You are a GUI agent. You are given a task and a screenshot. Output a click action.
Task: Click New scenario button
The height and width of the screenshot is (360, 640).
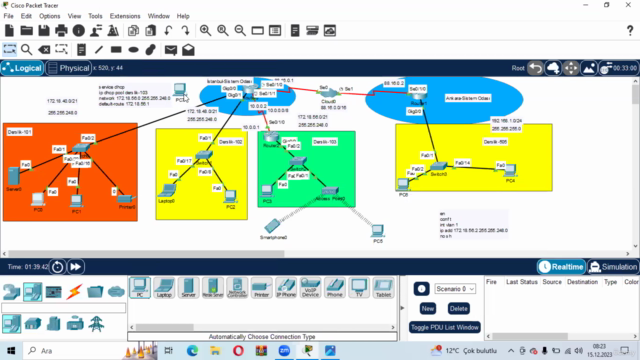(x=427, y=309)
